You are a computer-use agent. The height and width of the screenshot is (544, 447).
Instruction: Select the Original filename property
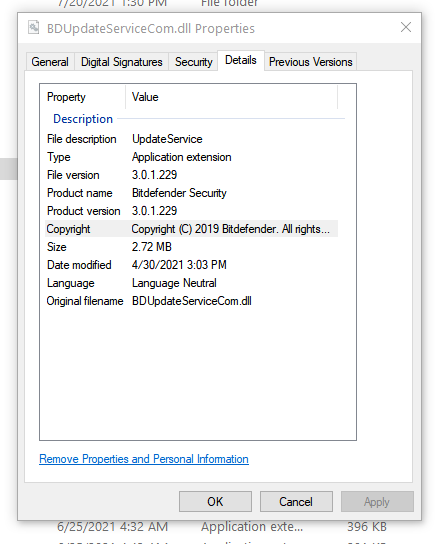(85, 301)
